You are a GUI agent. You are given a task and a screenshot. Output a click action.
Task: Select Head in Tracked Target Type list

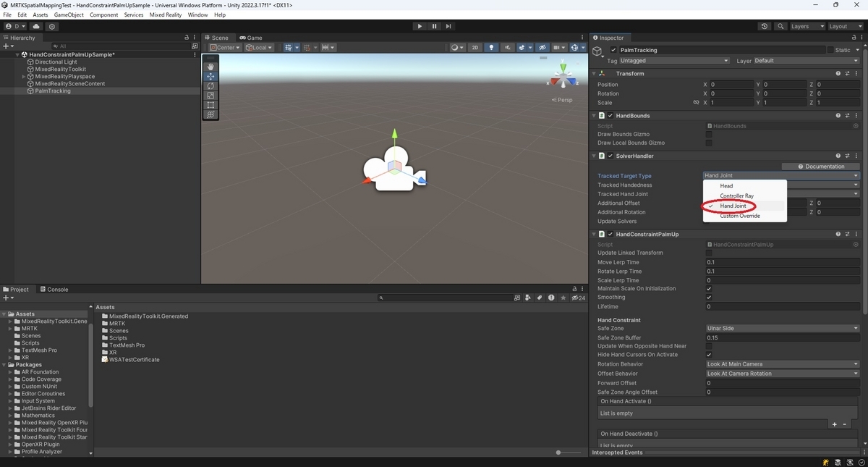[x=726, y=186]
